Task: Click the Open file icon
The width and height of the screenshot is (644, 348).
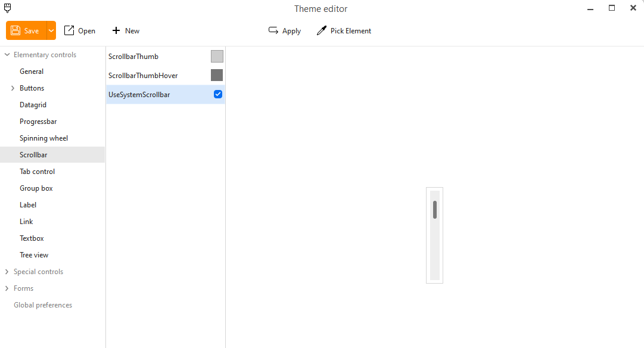Action: [x=69, y=30]
